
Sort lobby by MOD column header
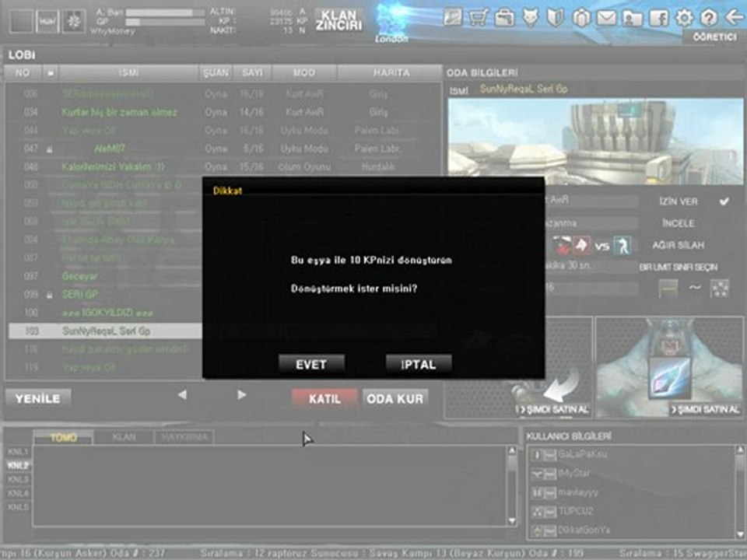click(x=304, y=73)
